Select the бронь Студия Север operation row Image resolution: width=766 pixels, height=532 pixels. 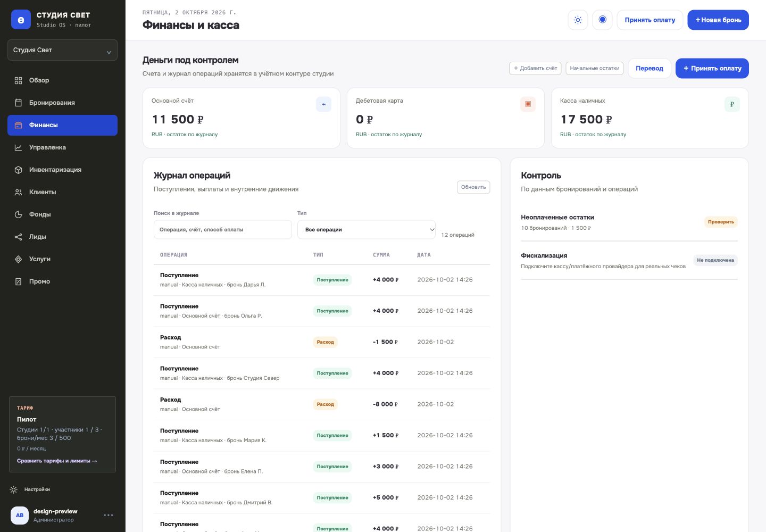322,373
